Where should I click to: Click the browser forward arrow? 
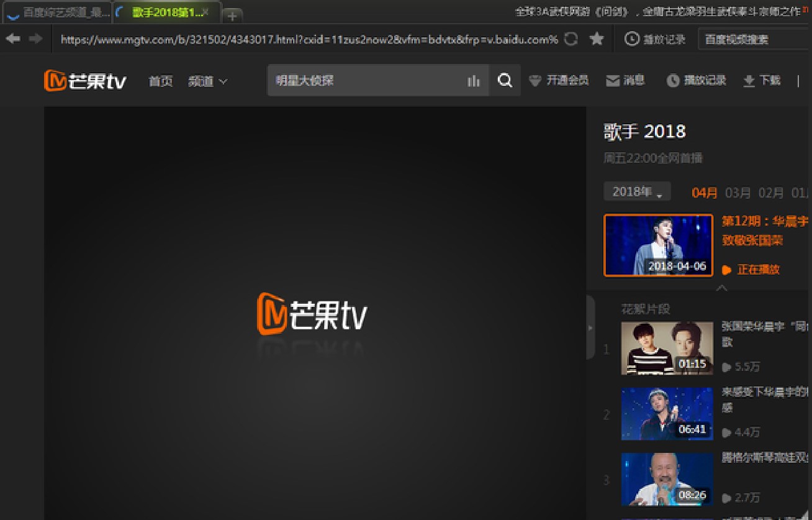(x=36, y=39)
